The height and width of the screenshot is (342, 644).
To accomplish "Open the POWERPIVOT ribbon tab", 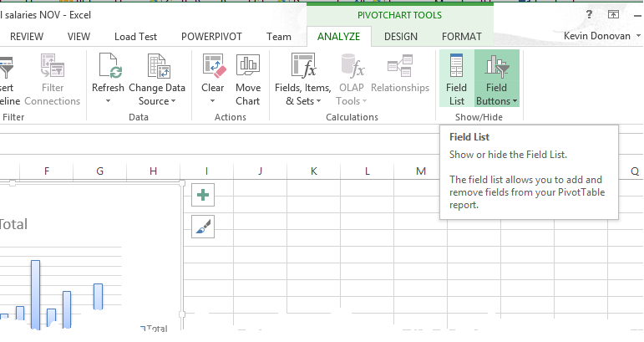I will [211, 37].
